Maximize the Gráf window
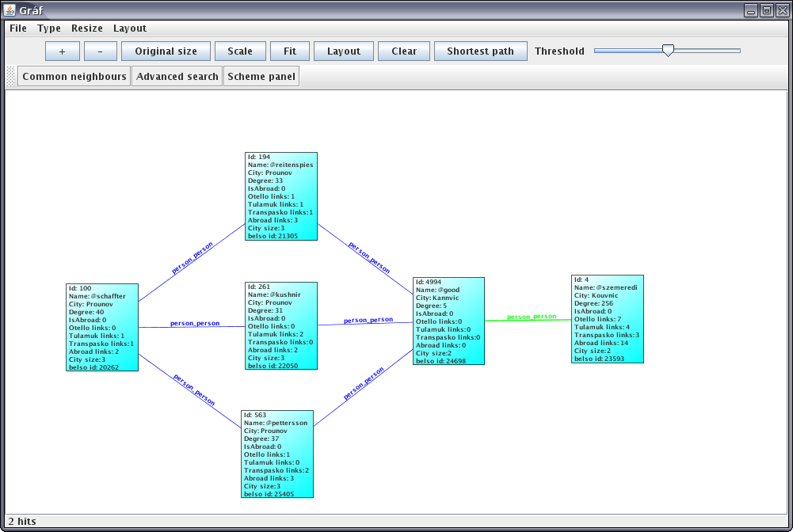 tap(766, 10)
